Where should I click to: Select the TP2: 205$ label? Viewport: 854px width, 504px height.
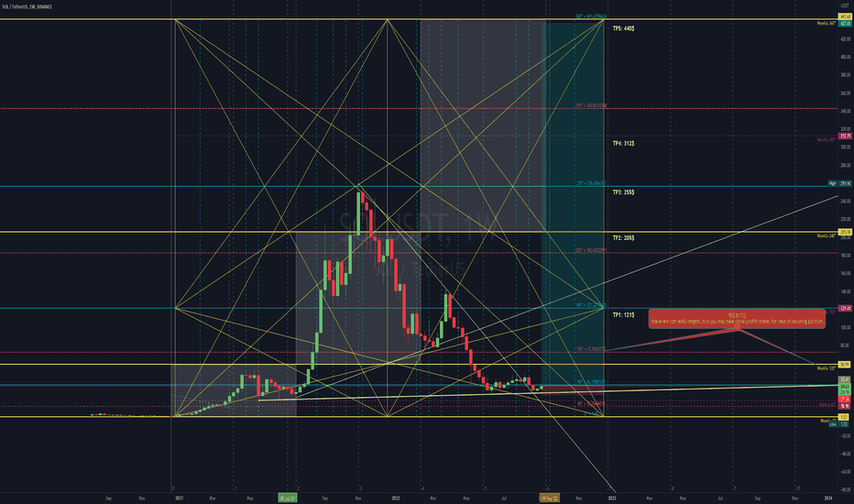coord(623,238)
